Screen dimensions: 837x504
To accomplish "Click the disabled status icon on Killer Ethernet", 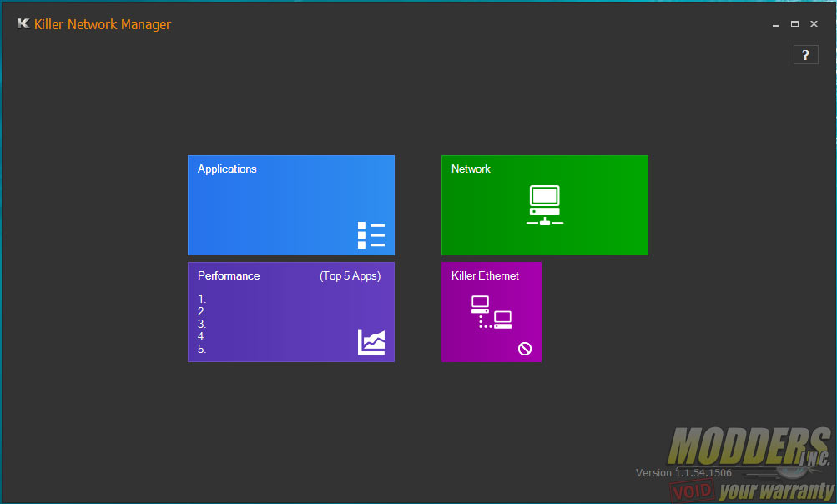I will (x=525, y=349).
